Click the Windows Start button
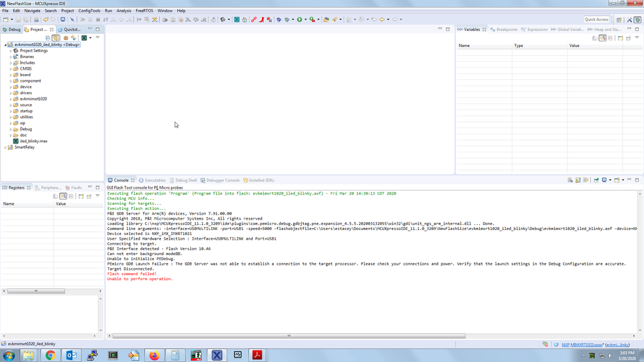 (x=8, y=355)
